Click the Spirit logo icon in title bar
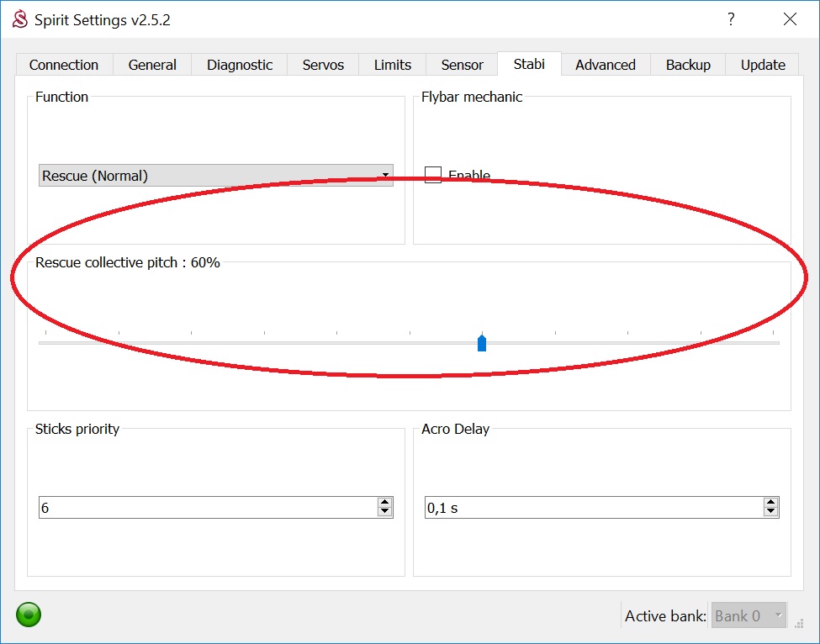This screenshot has height=644, width=820. (x=19, y=19)
